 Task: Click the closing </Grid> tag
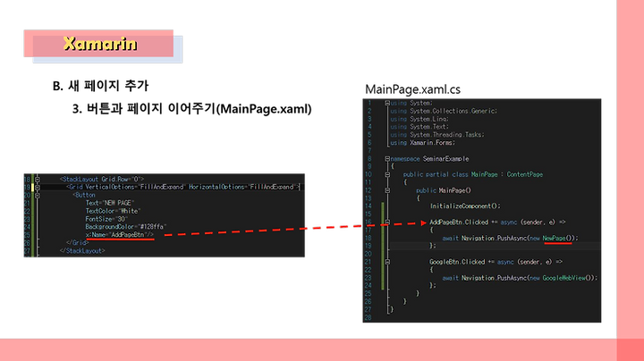click(x=77, y=242)
